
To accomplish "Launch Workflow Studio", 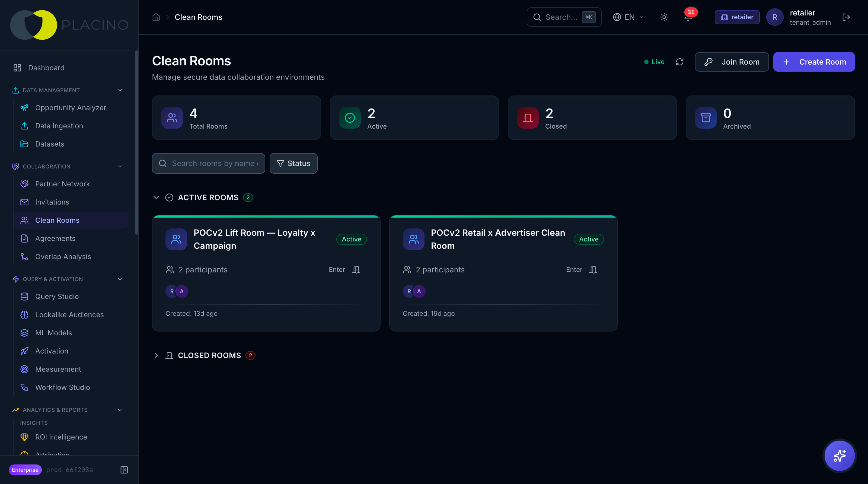I will 71,387.
